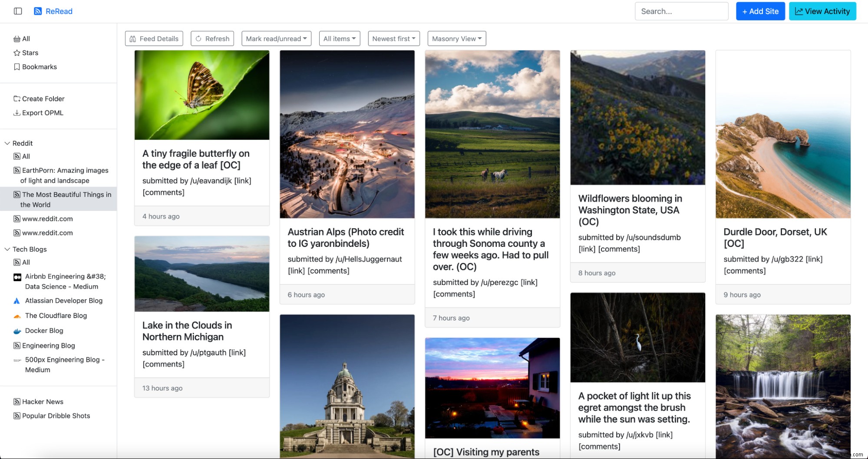Open Stars via the star icon
Screen dimensions: 868x459
pyautogui.click(x=17, y=53)
